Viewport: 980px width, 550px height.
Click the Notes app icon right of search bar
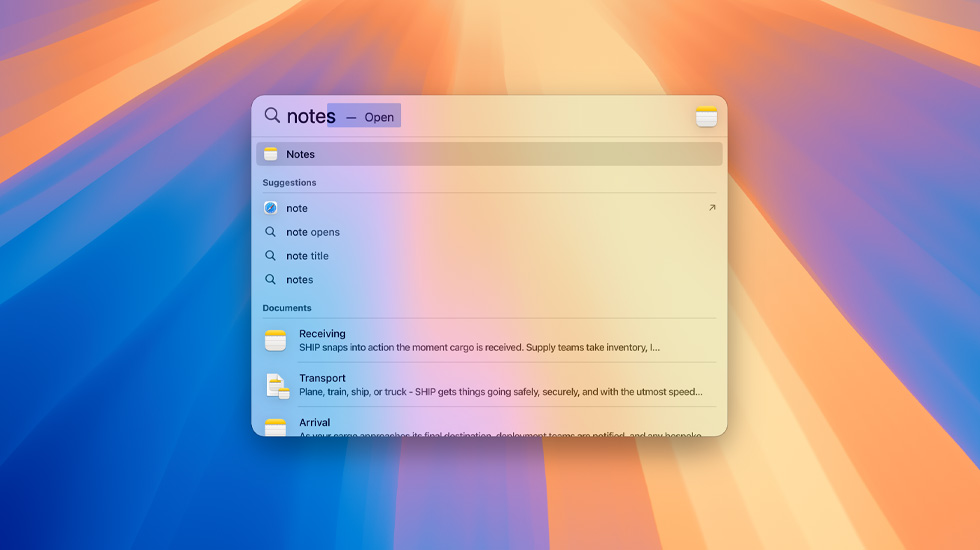click(x=706, y=116)
